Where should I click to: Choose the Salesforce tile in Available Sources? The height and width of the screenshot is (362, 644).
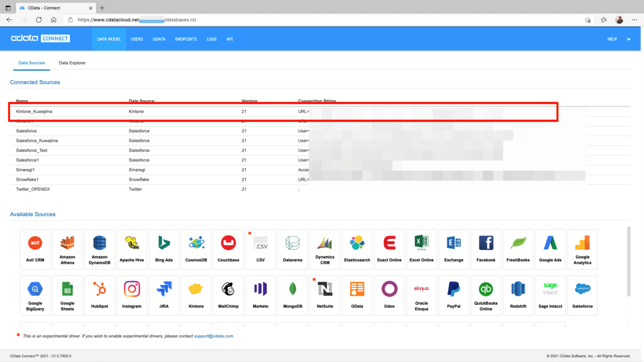click(582, 295)
